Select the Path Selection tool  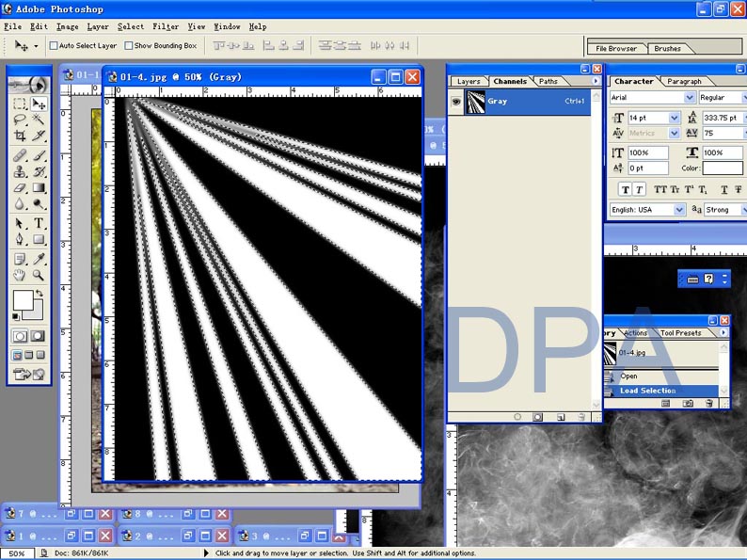(20, 223)
